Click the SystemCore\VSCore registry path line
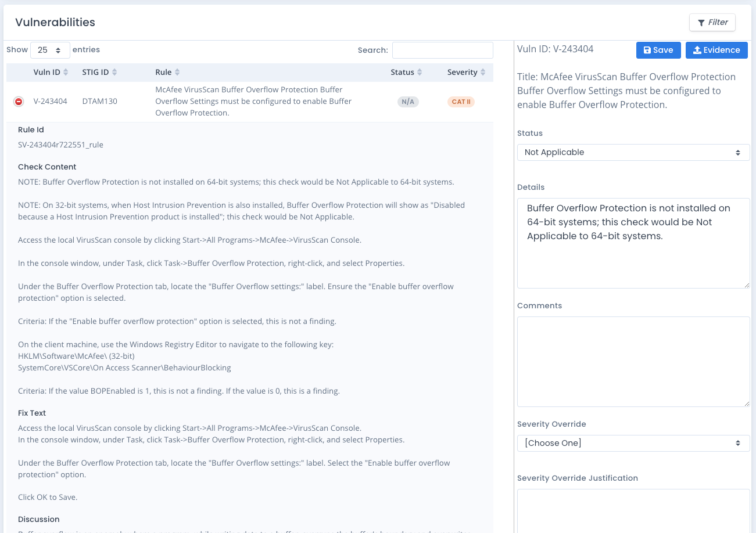 pyautogui.click(x=124, y=368)
